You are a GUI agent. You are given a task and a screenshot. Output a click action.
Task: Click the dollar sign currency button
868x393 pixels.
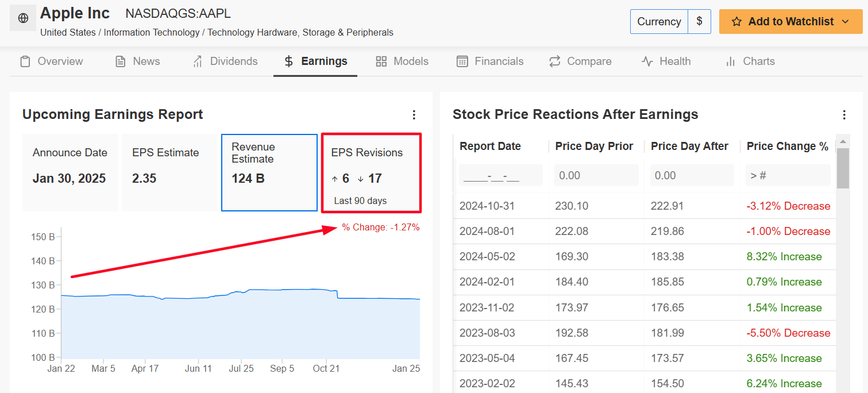point(699,22)
